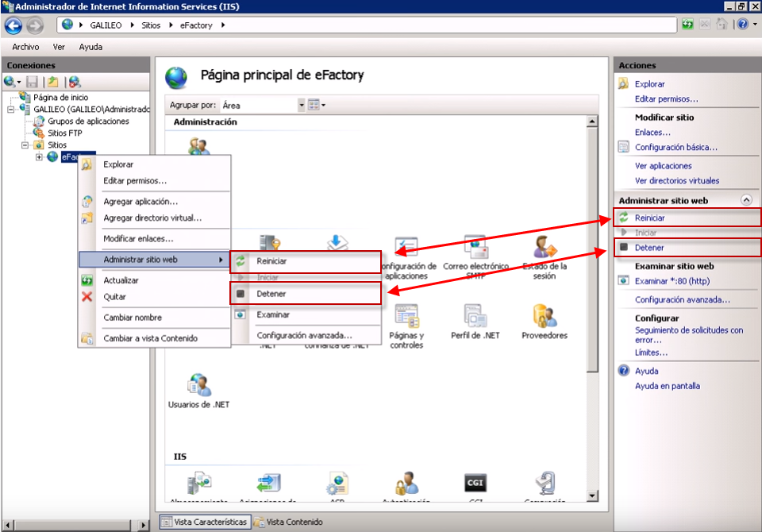Open the view mode dropdown arrow

tap(324, 105)
